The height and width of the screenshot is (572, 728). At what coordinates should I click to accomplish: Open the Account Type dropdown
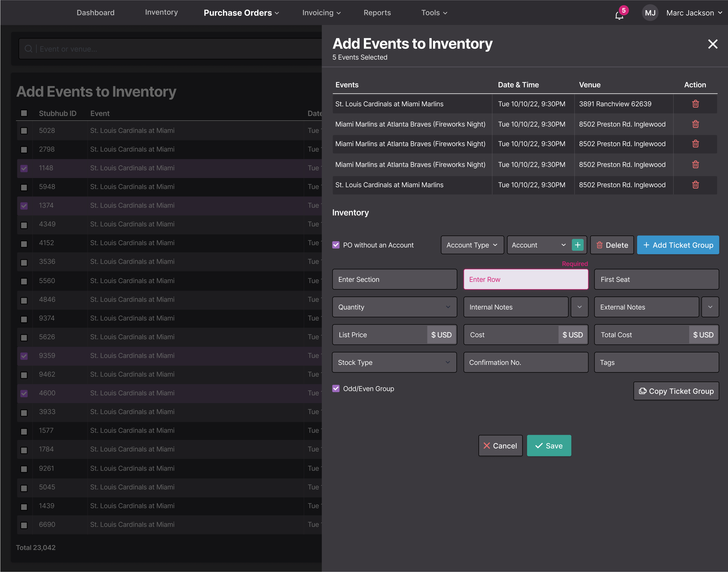[x=472, y=245]
